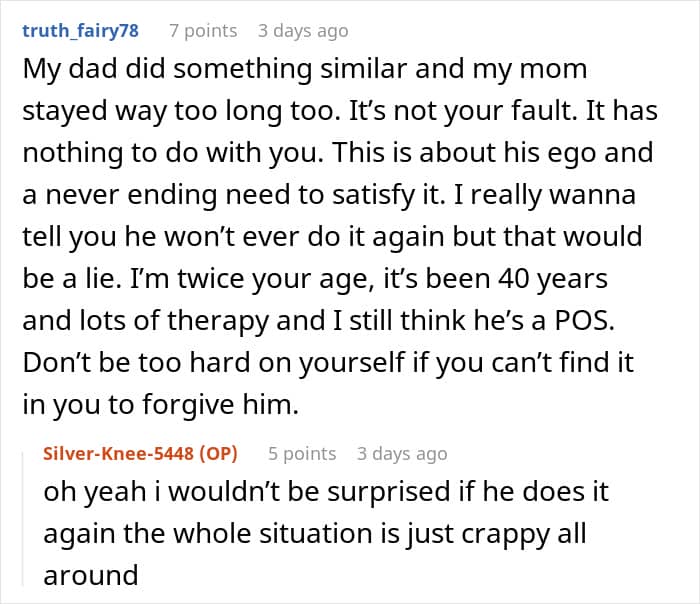Click the line starting "oh yeah i wouldn't"
This screenshot has height=604, width=700.
tap(340, 492)
